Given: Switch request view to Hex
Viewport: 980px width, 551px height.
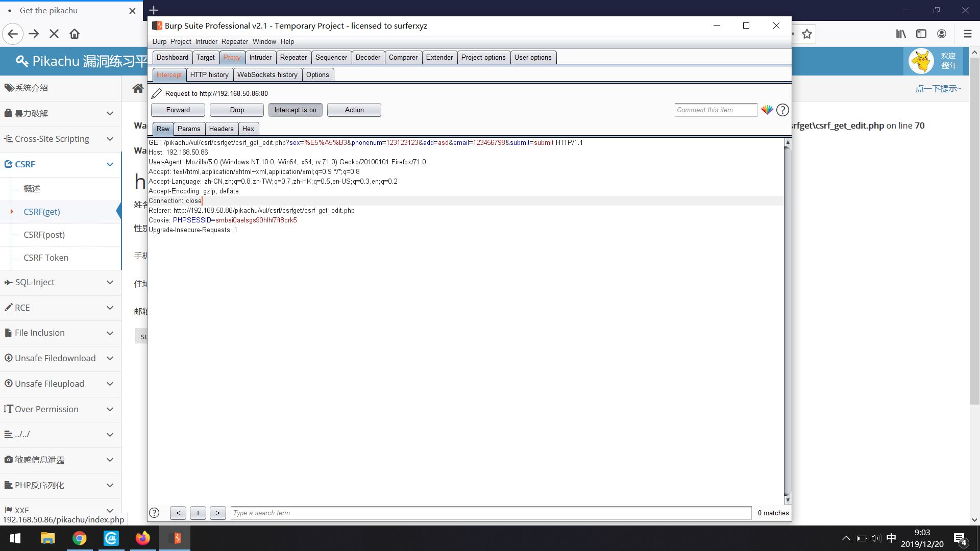Looking at the screenshot, I should click(x=248, y=129).
